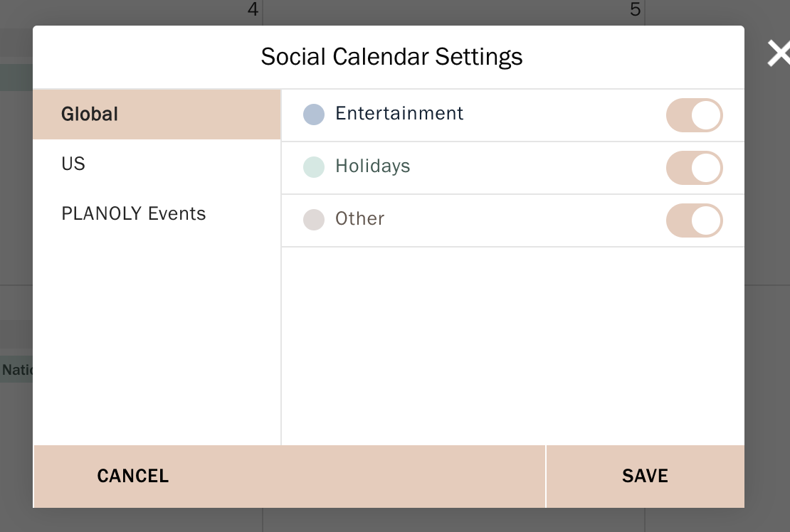
Task: Click the blue Entertainment color dot
Action: click(x=314, y=114)
